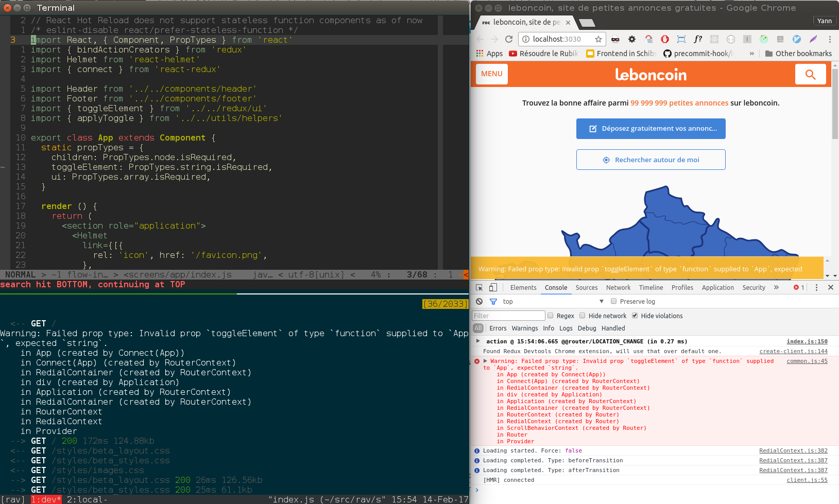Open the client.js:55 source link
Screen dimensions: 839x504
(x=807, y=480)
